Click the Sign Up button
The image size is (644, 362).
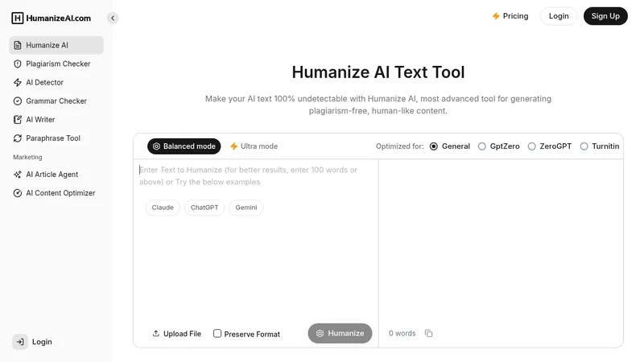click(x=605, y=16)
